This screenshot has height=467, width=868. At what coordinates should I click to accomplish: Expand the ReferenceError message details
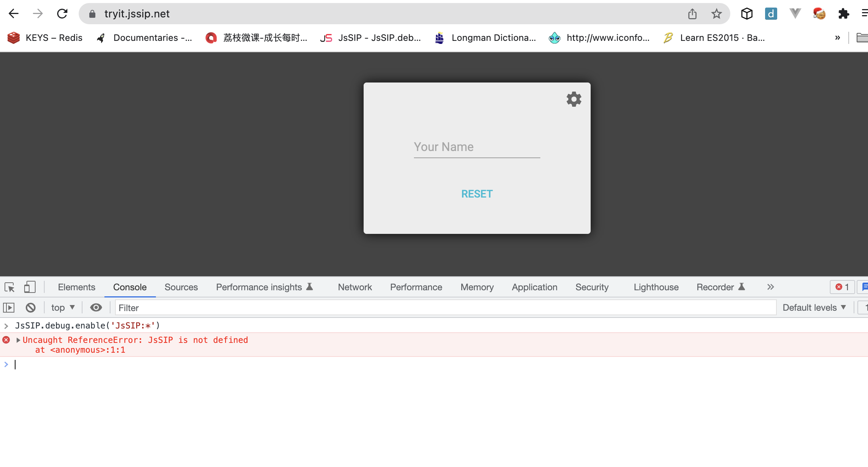pyautogui.click(x=17, y=340)
